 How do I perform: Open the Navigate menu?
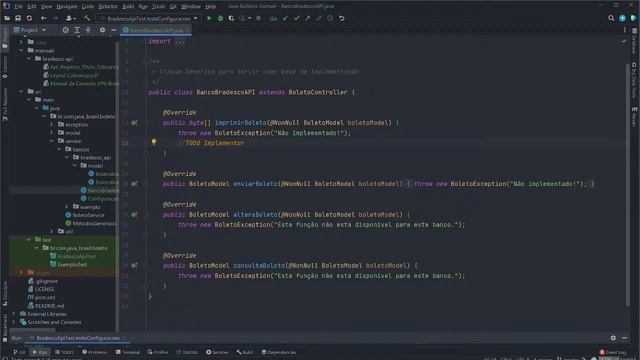click(x=67, y=7)
